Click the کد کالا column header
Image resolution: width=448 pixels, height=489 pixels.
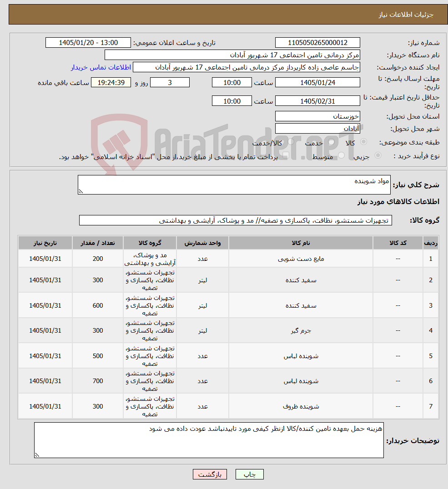click(x=398, y=243)
